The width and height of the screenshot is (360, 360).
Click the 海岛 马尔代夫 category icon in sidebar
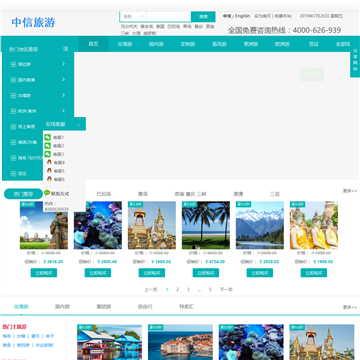point(13,158)
